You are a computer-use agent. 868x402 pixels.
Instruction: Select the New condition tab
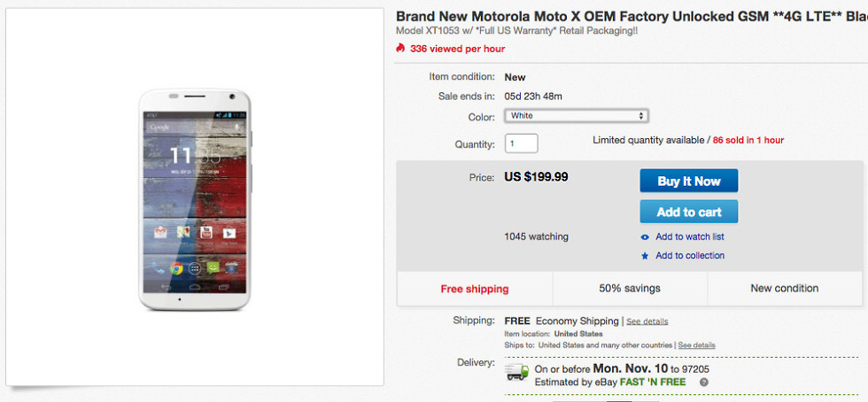tap(784, 289)
